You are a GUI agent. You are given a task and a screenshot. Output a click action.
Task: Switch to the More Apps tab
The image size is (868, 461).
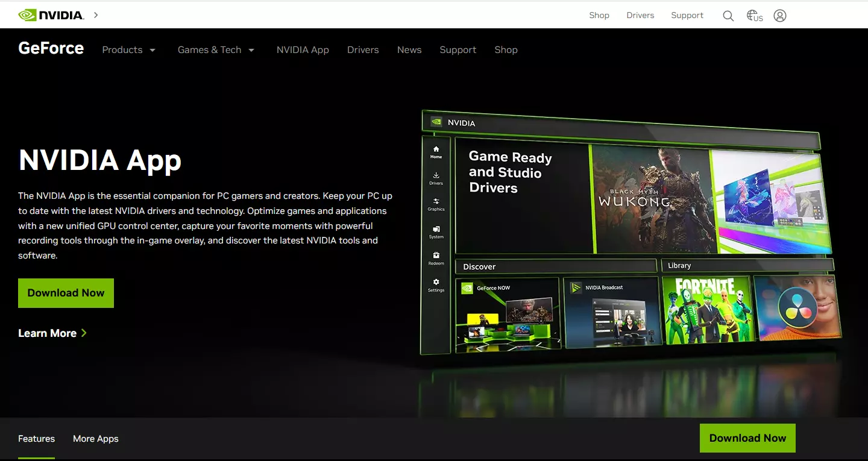pyautogui.click(x=96, y=439)
